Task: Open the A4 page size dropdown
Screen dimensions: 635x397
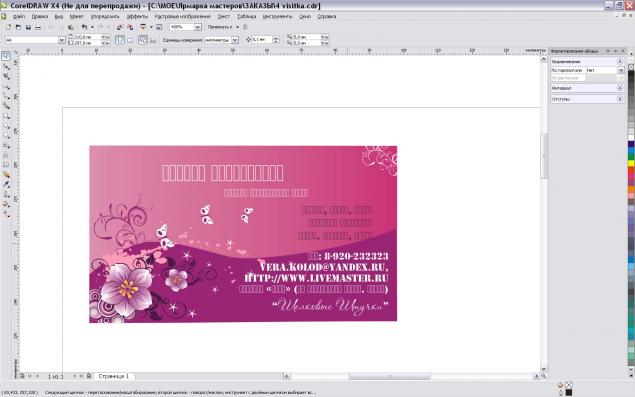Action: click(x=62, y=40)
